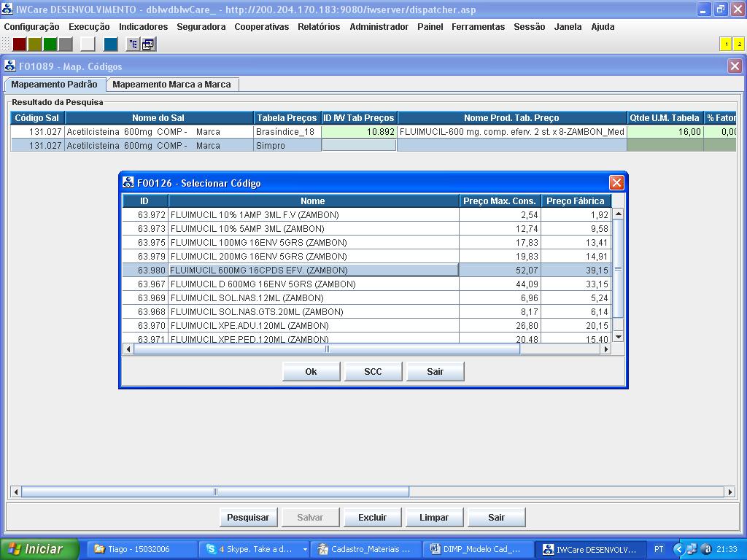
Task: Click the dialog list scroll down arrow
Action: point(618,337)
